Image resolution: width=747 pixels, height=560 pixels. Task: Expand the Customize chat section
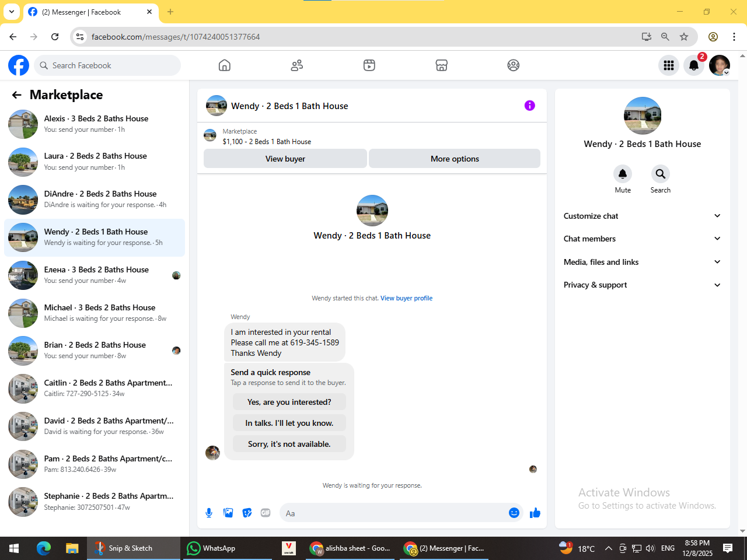click(642, 216)
